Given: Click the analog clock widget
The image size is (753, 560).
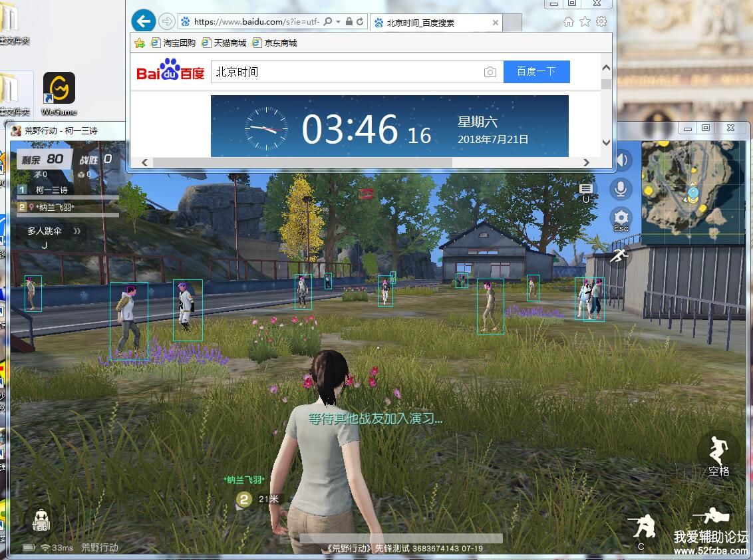Looking at the screenshot, I should pyautogui.click(x=267, y=128).
